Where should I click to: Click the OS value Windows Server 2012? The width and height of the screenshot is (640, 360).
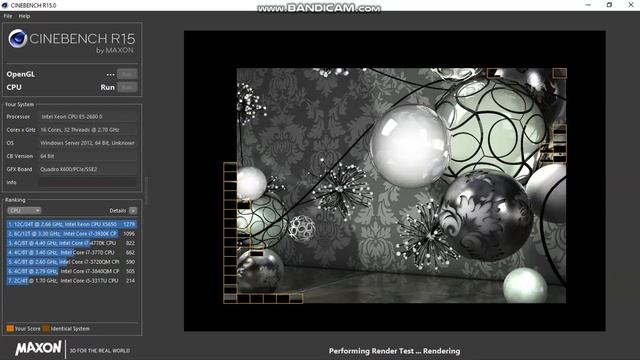(x=87, y=143)
